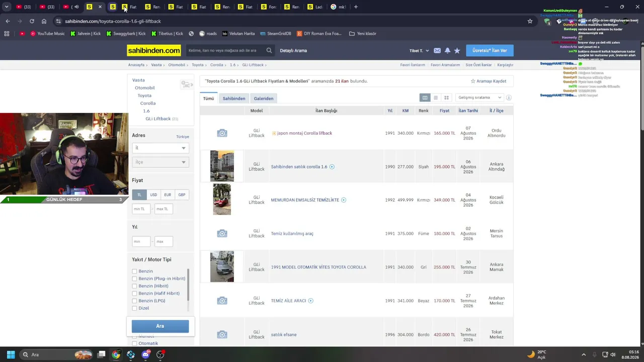This screenshot has width=644, height=362.
Task: Click the vehicle category icon beside Vasıta
Action: [x=187, y=84]
